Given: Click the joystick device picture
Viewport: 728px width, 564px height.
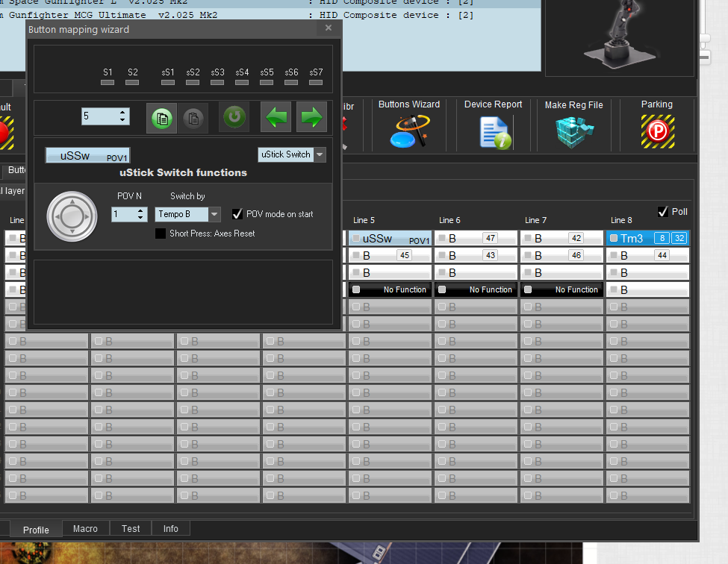Looking at the screenshot, I should 619,35.
